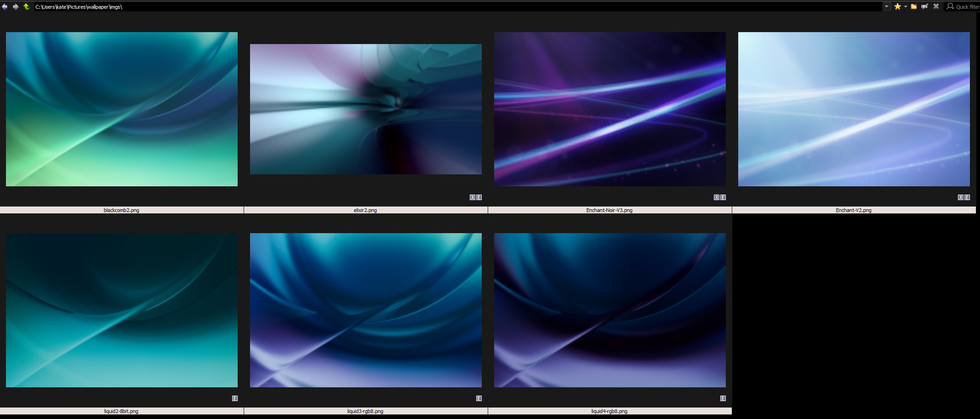Click the file name "Enchant-V2.png"
The height and width of the screenshot is (419, 980).
(x=854, y=210)
